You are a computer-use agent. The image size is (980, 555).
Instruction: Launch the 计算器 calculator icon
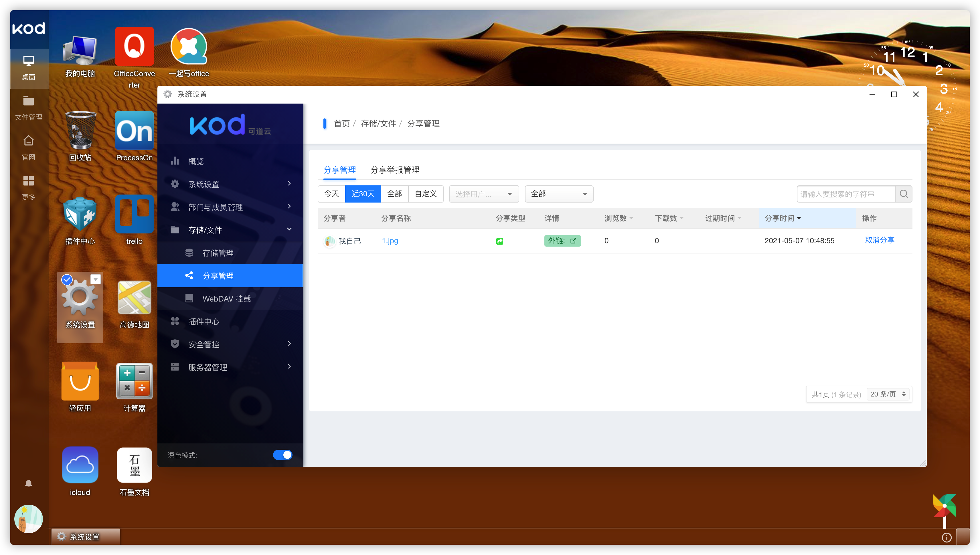(134, 382)
